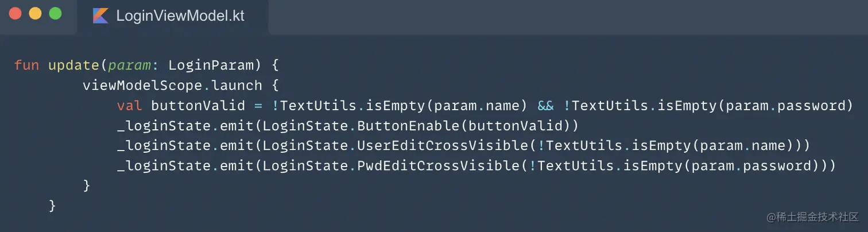This screenshot has height=232, width=868.
Task: Click the 'fun' keyword on first line
Action: click(26, 65)
